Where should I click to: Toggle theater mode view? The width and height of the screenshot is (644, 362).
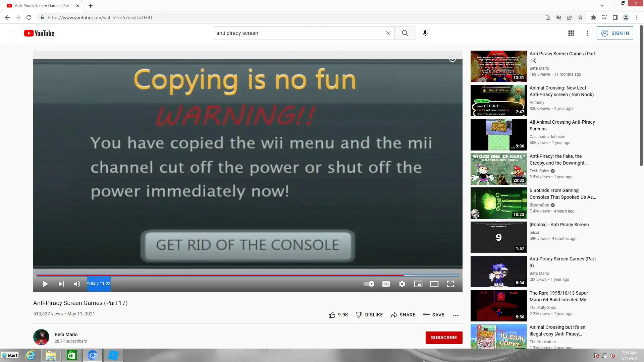pyautogui.click(x=434, y=284)
